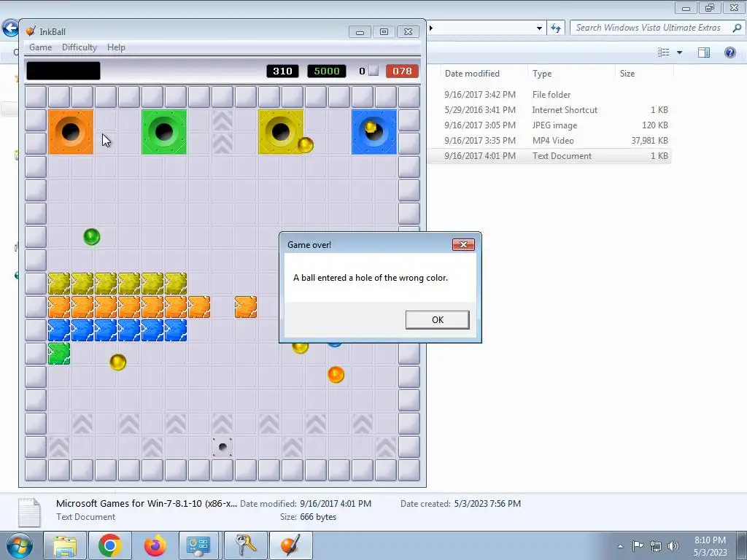Switch to InkBall taskbar button
This screenshot has height=560, width=747.
click(x=290, y=545)
